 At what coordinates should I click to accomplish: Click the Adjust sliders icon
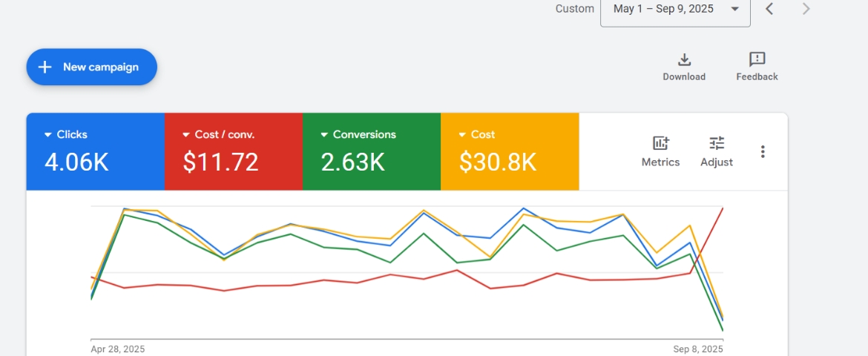coord(717,144)
